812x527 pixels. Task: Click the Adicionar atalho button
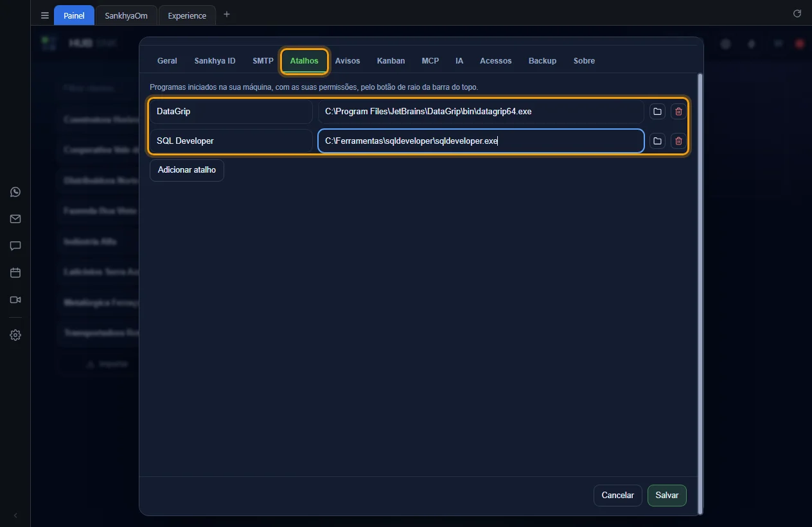click(187, 170)
